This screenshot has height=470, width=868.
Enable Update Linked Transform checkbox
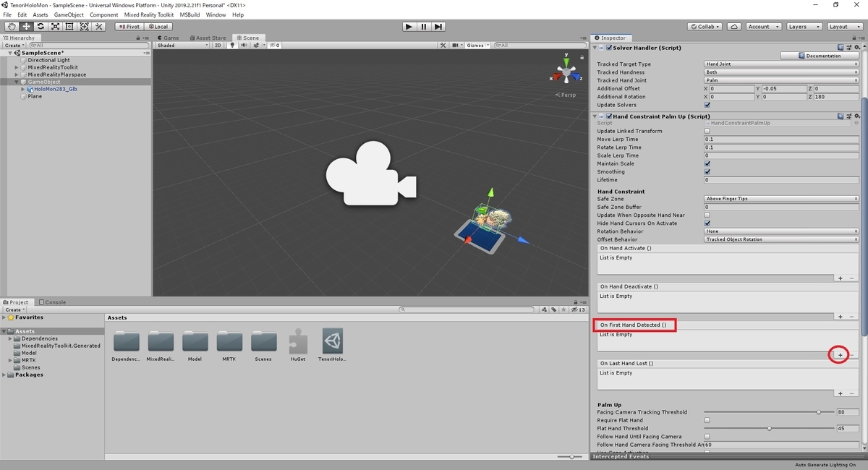[707, 131]
